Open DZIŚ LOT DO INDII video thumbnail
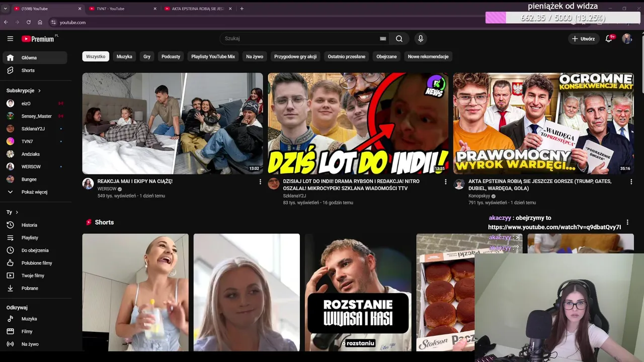Viewport: 644px width, 362px height. pos(358,123)
